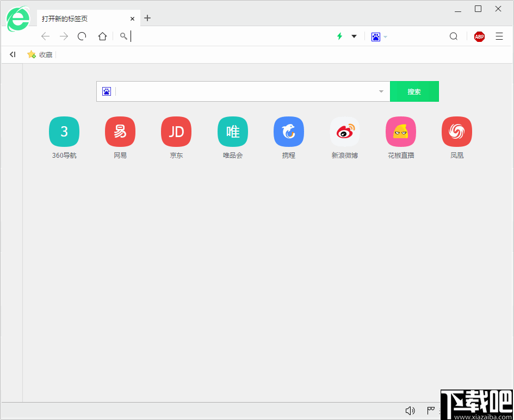Click the 新浪微博 text label
This screenshot has width=514, height=420.
click(x=345, y=156)
